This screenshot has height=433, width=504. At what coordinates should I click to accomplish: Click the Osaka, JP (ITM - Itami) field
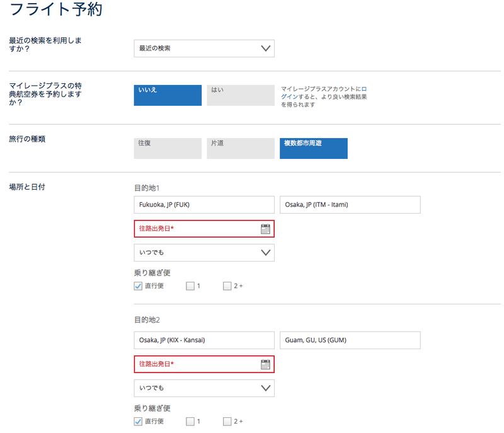[x=350, y=205]
